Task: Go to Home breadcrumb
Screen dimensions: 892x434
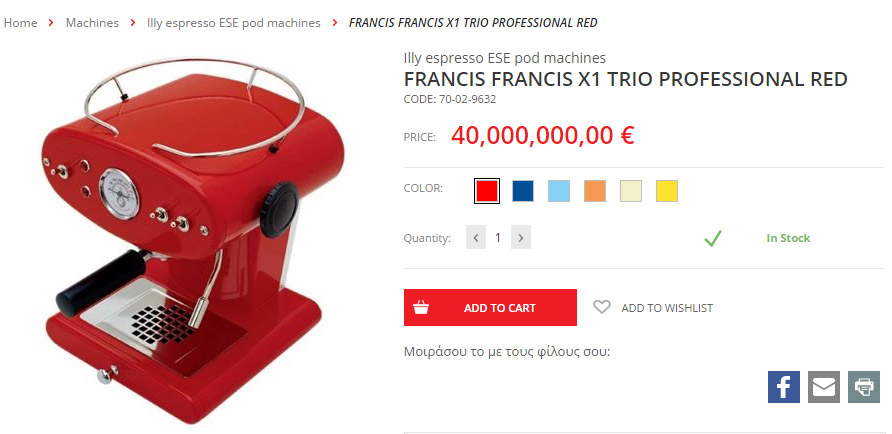Action: pos(20,23)
